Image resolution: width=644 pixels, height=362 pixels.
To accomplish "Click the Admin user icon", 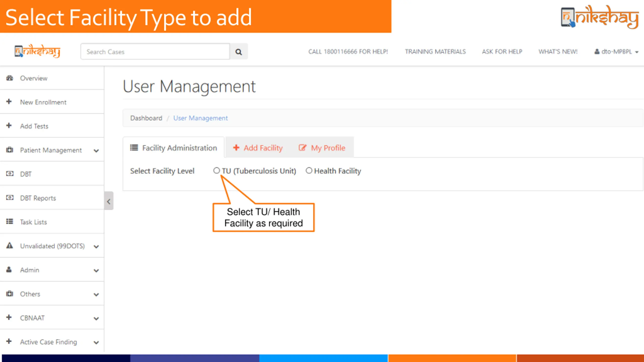I will pyautogui.click(x=9, y=269).
